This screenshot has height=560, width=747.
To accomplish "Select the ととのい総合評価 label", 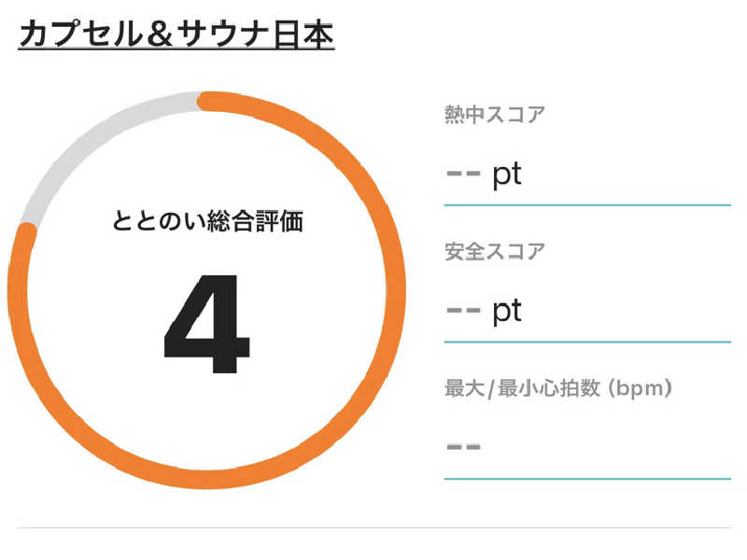I will pos(207,221).
